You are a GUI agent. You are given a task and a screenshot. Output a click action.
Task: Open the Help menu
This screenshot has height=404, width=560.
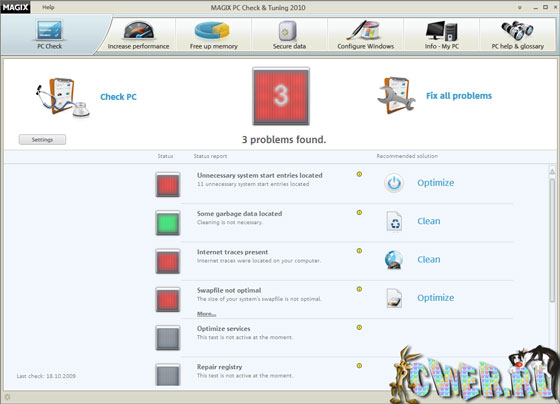click(48, 7)
